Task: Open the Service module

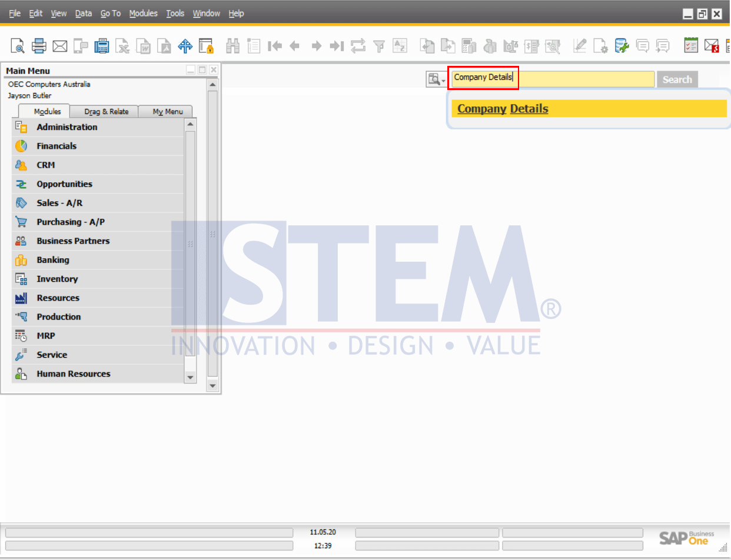Action: click(x=98, y=355)
